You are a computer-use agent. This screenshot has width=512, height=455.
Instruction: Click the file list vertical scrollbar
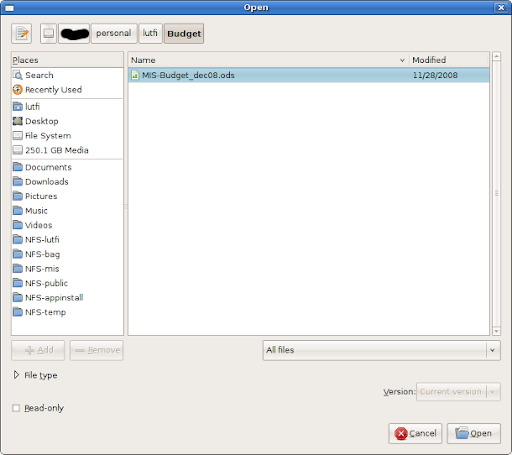click(496, 193)
